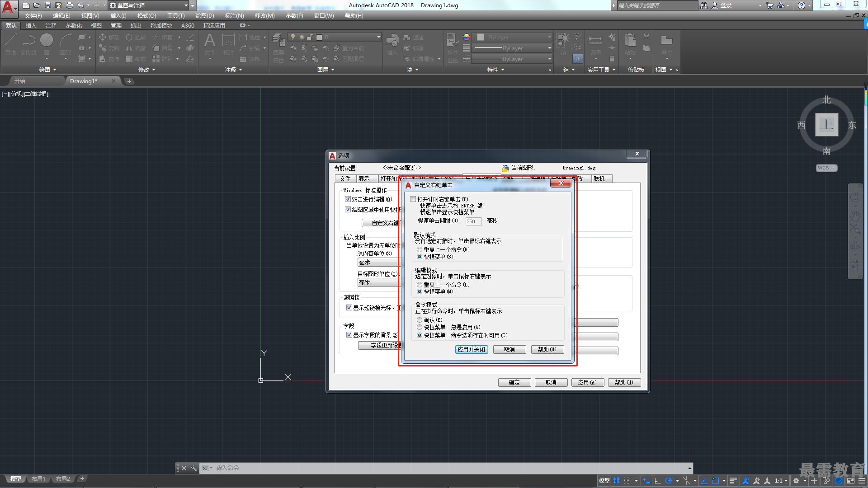Select the Polyline (多段线) tool
Image resolution: width=868 pixels, height=488 pixels.
[28, 45]
